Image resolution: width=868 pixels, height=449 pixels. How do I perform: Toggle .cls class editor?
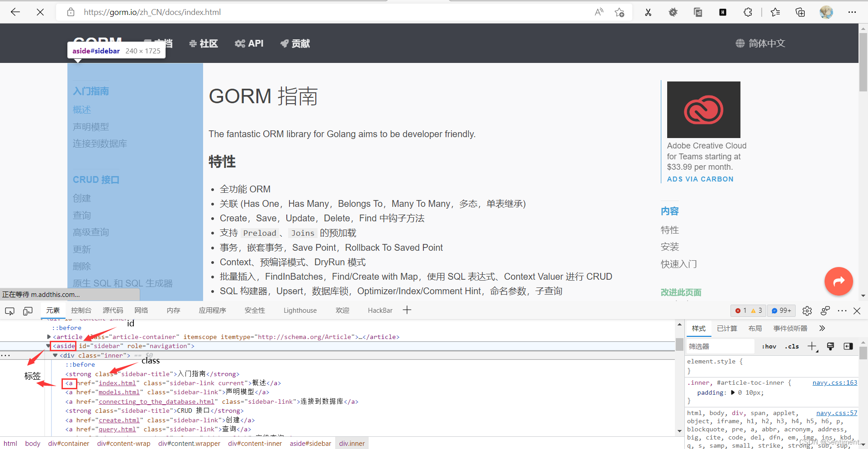click(792, 346)
